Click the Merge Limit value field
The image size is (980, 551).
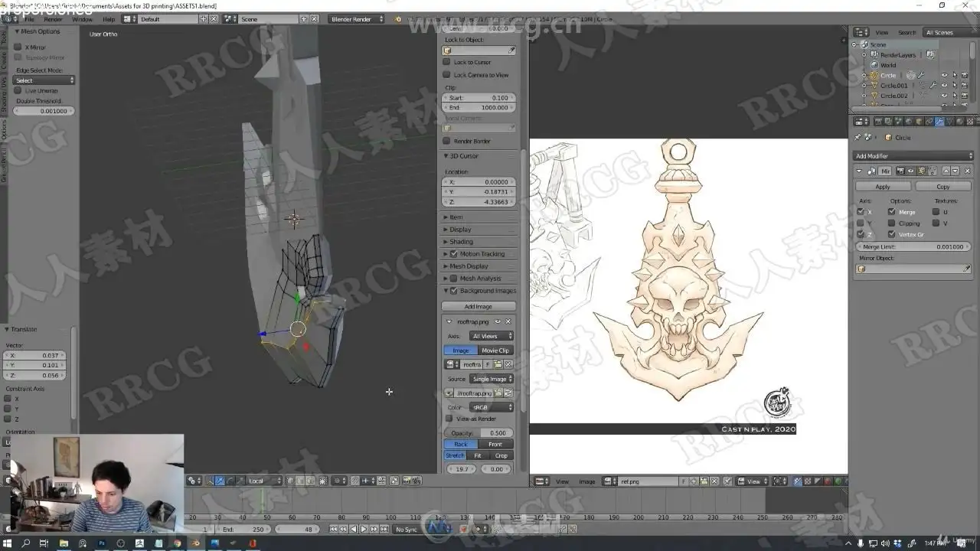913,246
